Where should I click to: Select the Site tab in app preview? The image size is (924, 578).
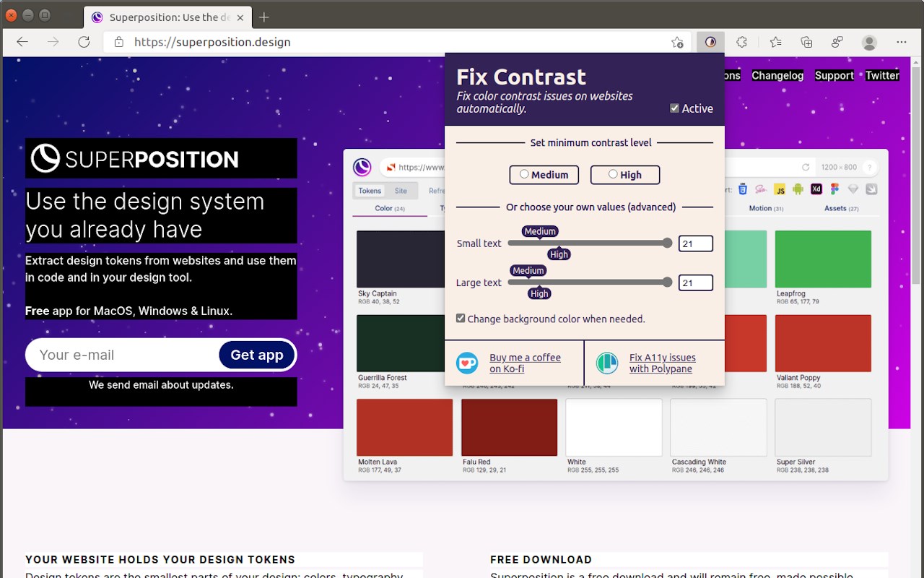pyautogui.click(x=401, y=191)
